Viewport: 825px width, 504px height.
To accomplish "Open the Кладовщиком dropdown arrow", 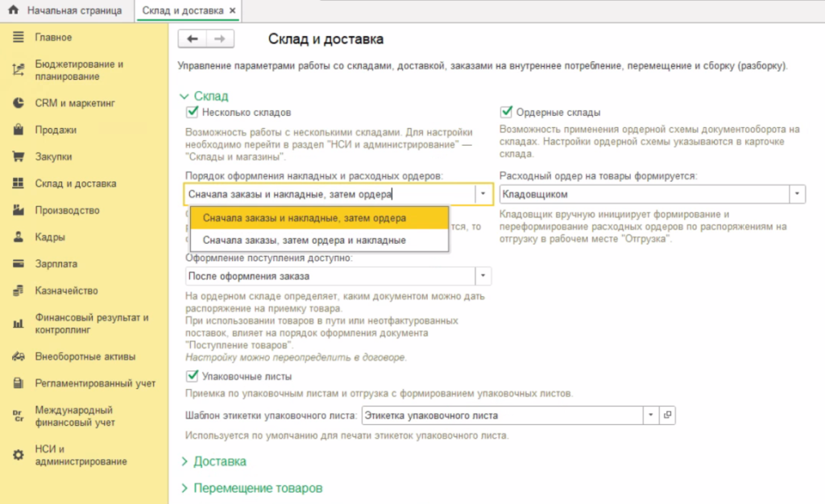I will (x=797, y=195).
